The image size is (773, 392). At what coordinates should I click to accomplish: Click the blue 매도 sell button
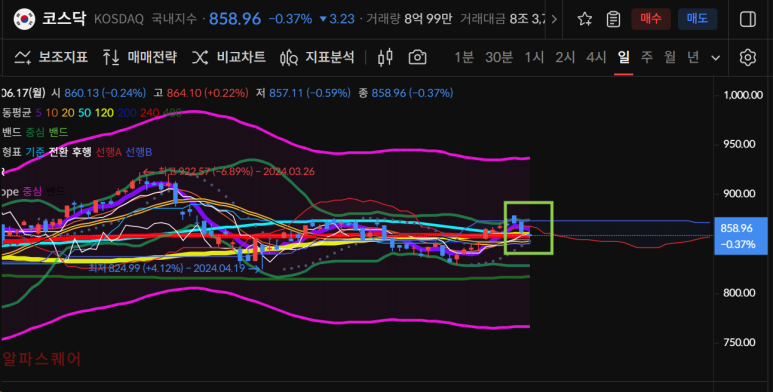pos(697,19)
